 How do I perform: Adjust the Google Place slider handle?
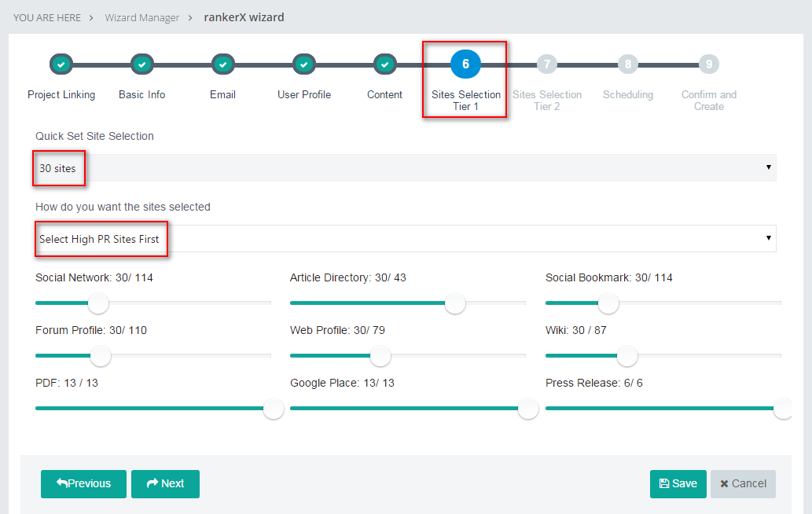tap(528, 409)
